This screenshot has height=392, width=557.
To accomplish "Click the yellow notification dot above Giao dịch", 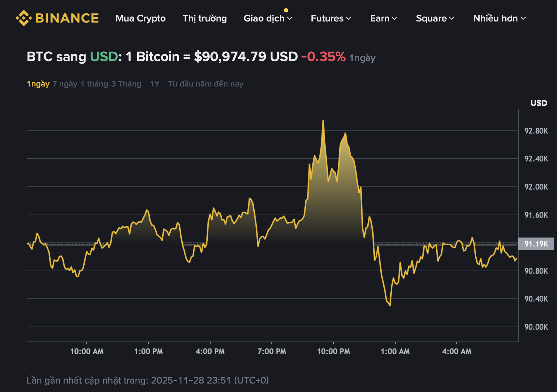I will point(286,10).
